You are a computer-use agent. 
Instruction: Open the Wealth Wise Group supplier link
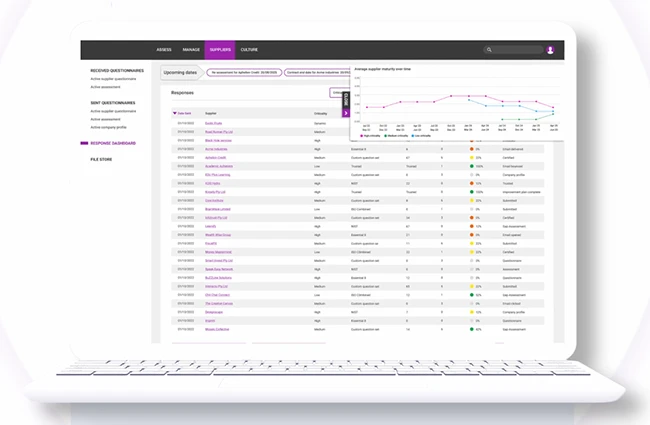(x=217, y=235)
